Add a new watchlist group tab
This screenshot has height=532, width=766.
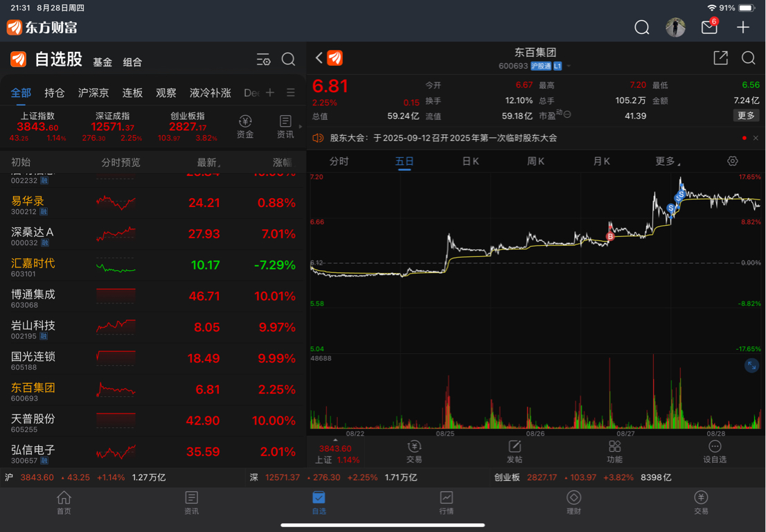270,92
